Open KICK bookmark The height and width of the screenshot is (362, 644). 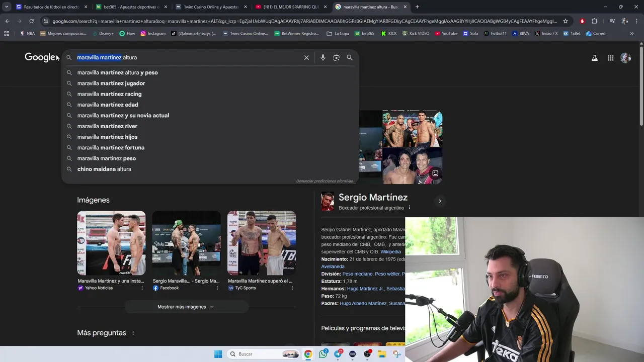tap(389, 34)
